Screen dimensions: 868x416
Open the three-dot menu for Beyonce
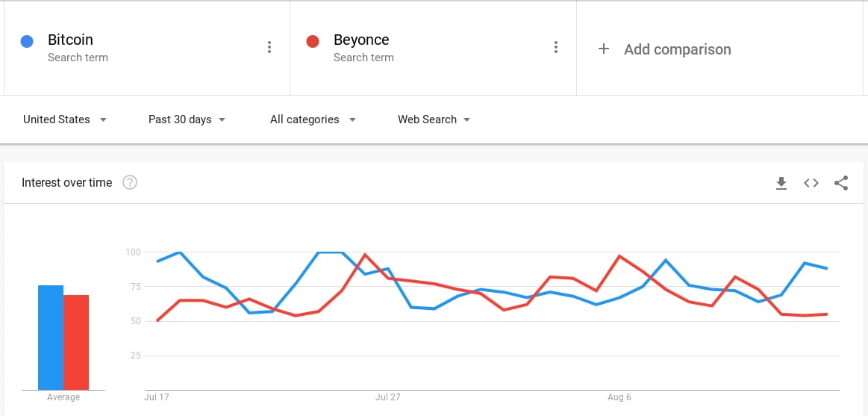pyautogui.click(x=556, y=48)
